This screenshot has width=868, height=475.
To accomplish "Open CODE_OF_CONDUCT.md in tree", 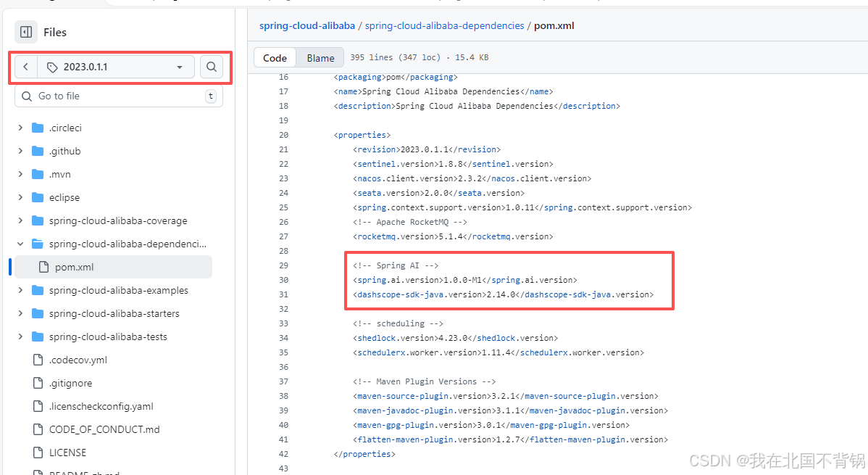I will 104,429.
